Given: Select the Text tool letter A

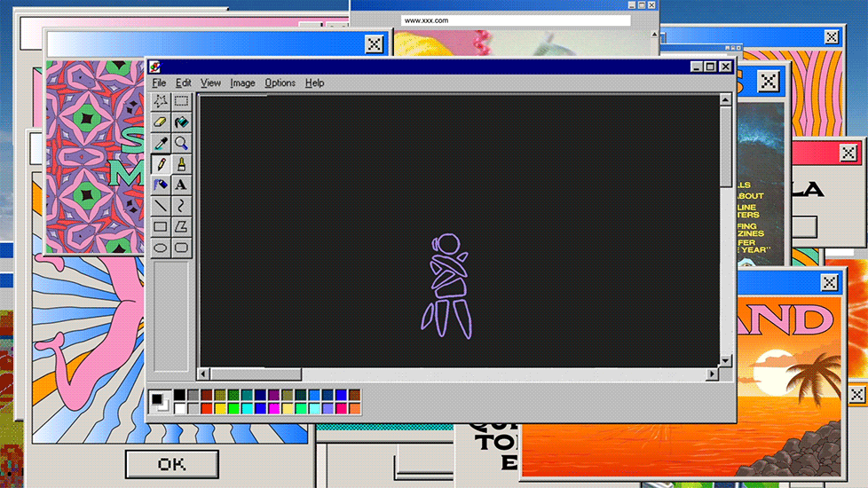Looking at the screenshot, I should tap(181, 185).
